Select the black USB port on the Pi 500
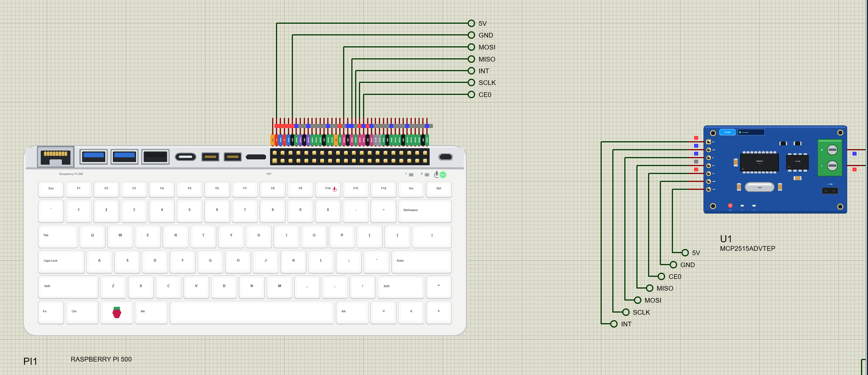This screenshot has height=375, width=868. tap(155, 157)
